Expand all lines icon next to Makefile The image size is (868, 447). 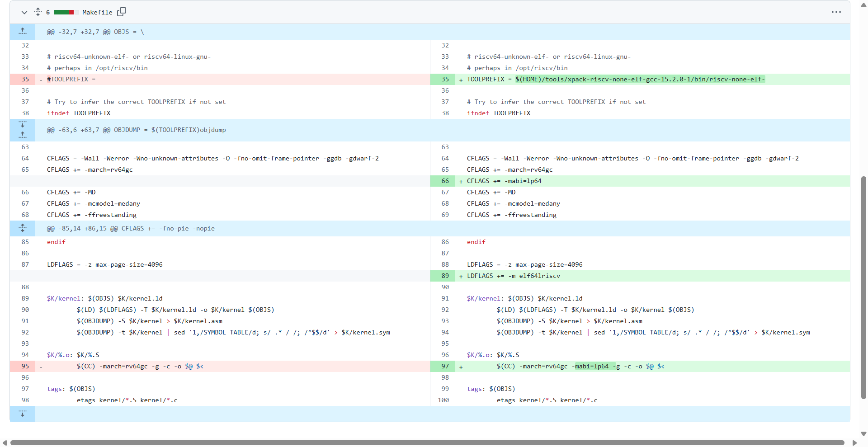click(38, 12)
